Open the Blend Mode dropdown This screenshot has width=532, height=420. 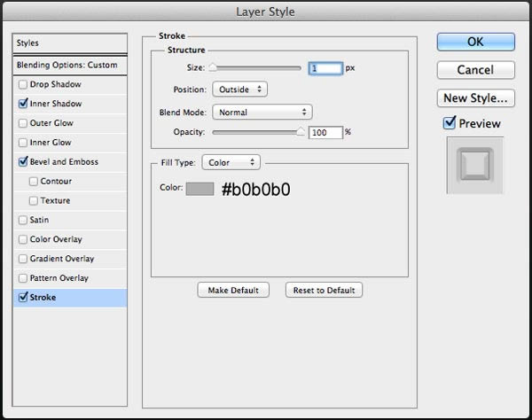(262, 112)
